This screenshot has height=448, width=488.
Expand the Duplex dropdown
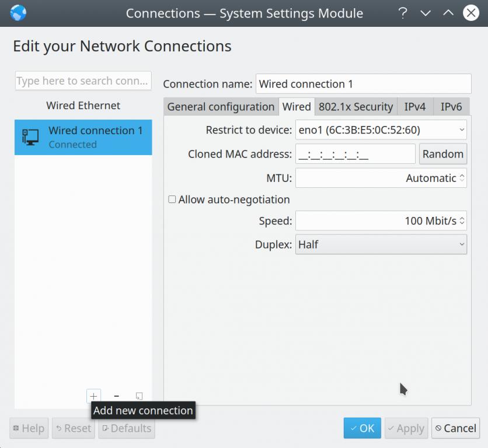381,244
